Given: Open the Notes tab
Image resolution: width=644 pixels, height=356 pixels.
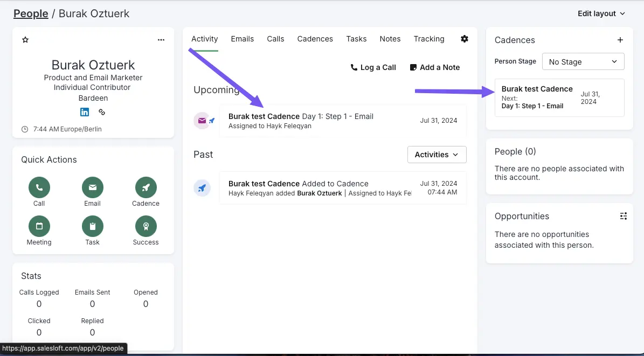Looking at the screenshot, I should tap(390, 39).
